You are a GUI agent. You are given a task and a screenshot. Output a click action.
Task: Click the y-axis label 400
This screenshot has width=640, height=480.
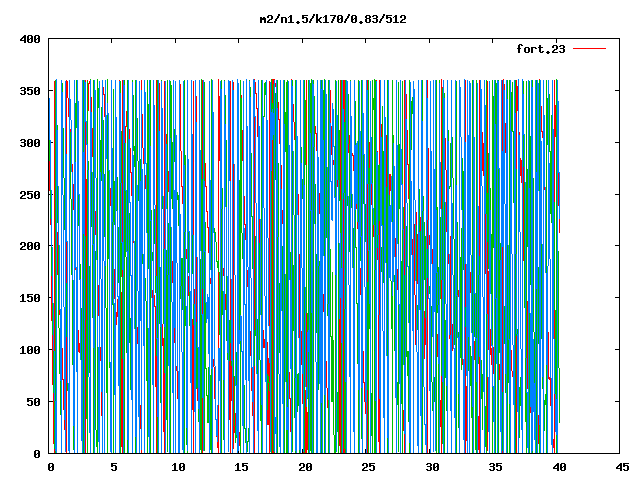coord(30,40)
